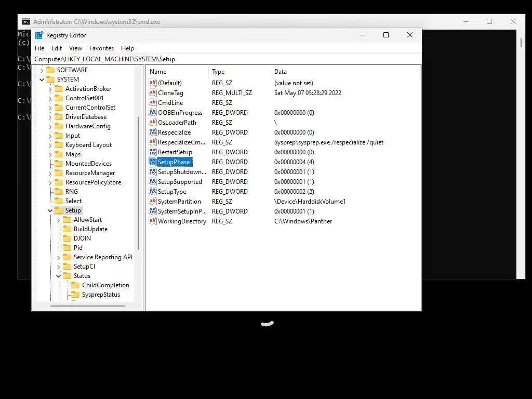Select the RestartSetup DWORD icon
This screenshot has width=532, height=399.
153,152
